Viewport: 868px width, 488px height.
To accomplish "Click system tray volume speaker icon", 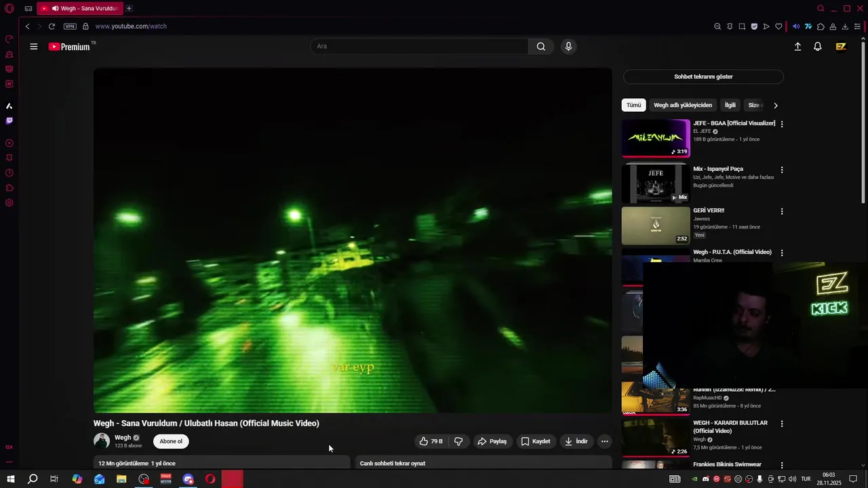I will click(793, 479).
